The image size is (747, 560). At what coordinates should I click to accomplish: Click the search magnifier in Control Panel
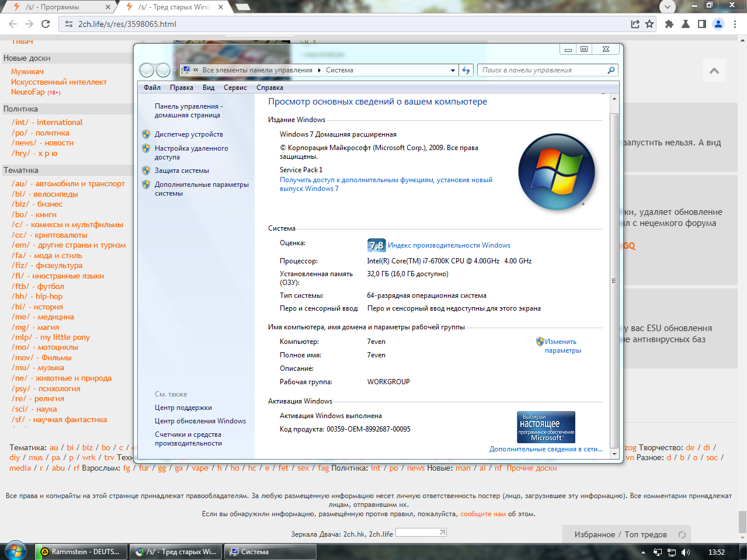[611, 70]
